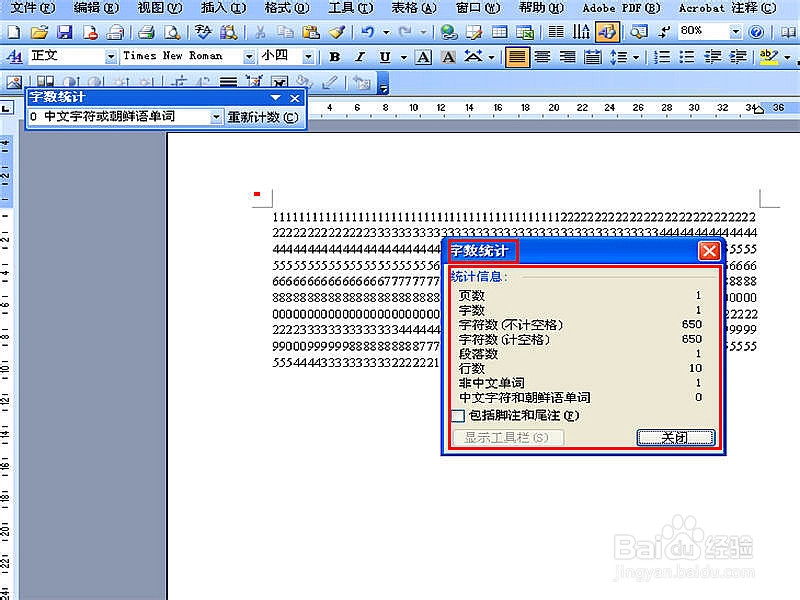800x600 pixels.
Task: Click the Paste clipboard icon
Action: [x=311, y=33]
